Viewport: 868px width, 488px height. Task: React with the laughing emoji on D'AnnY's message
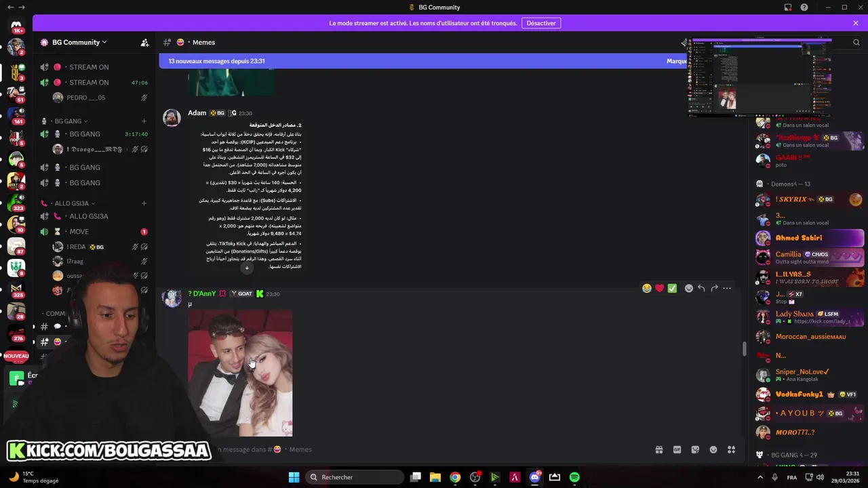click(x=647, y=288)
